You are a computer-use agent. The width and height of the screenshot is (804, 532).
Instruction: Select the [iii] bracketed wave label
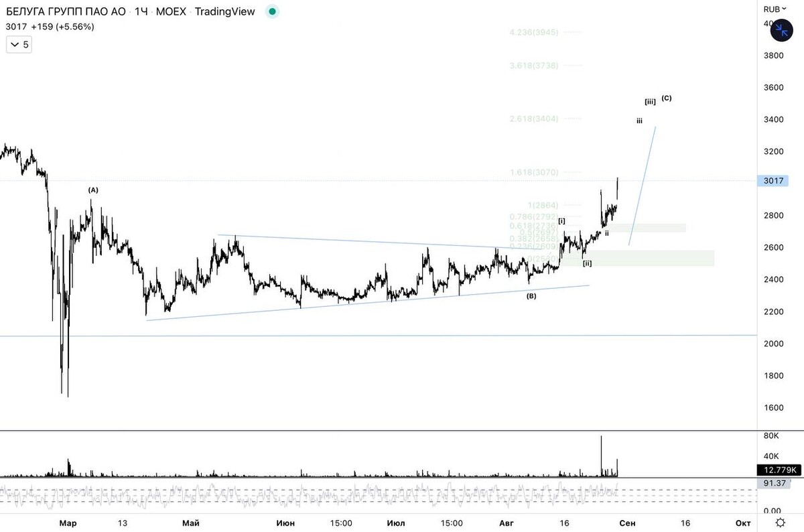tap(650, 102)
